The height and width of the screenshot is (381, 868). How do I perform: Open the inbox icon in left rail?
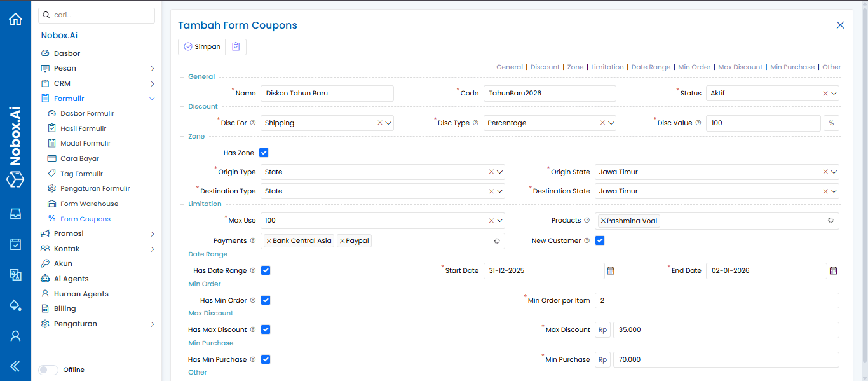coord(15,214)
